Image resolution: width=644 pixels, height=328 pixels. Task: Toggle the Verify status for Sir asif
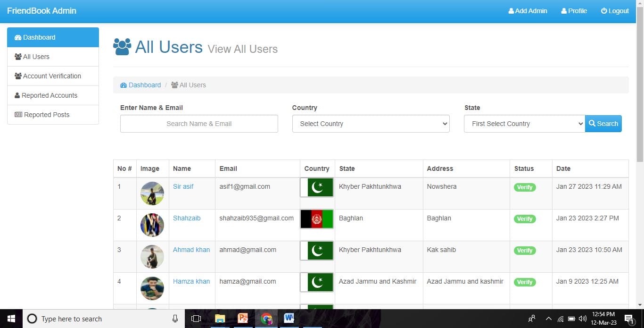coord(524,187)
